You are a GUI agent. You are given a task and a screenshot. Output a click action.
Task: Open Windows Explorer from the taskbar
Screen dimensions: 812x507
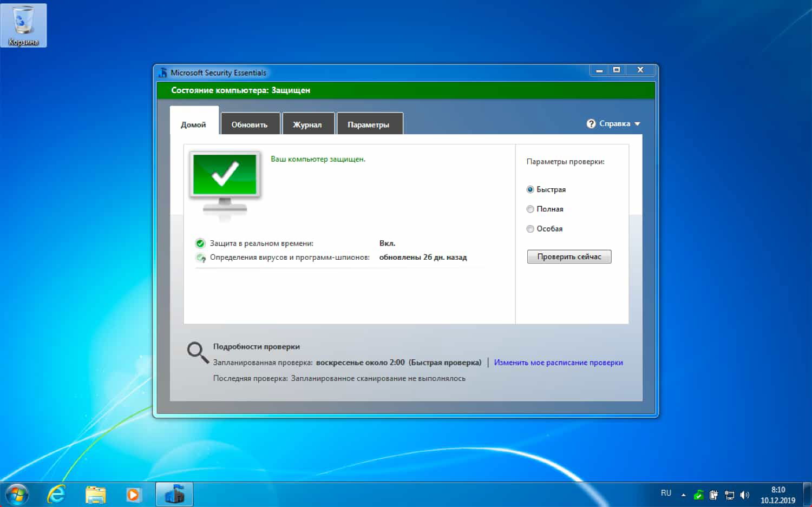pos(95,494)
